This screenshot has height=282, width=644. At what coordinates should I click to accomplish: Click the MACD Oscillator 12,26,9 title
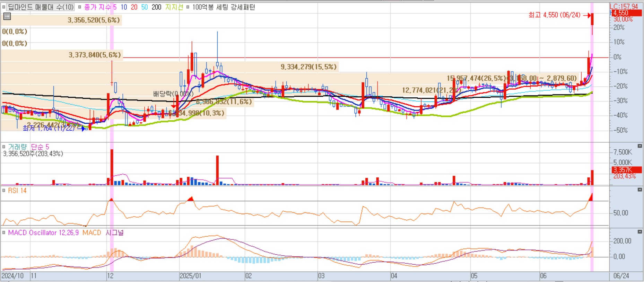[x=43, y=232]
